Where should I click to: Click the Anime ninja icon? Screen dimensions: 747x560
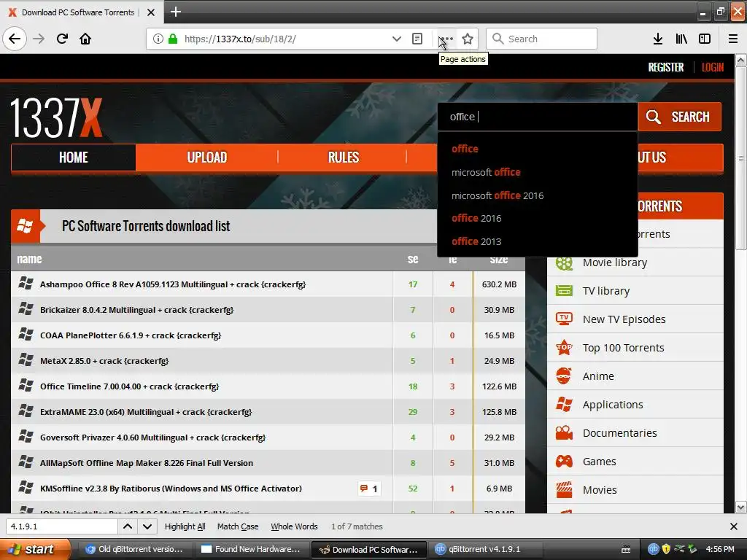coord(564,376)
